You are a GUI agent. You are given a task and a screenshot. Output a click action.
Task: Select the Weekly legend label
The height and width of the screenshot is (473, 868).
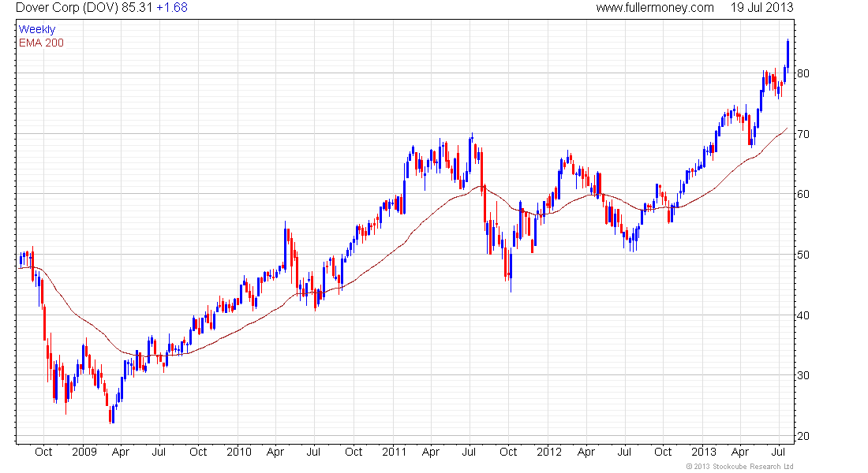click(37, 29)
